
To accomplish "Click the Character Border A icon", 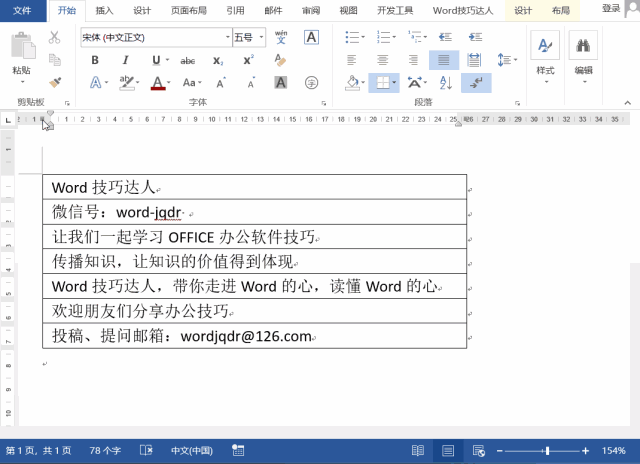I will click(x=311, y=37).
